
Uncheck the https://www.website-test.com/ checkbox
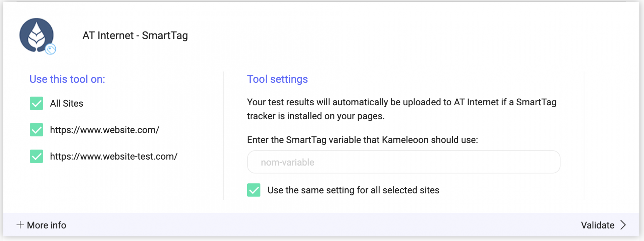[37, 156]
